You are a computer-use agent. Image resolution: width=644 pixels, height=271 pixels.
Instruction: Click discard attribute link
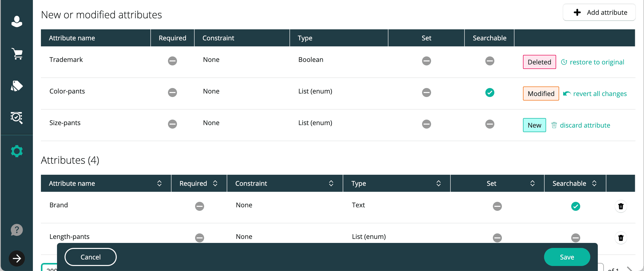[585, 125]
